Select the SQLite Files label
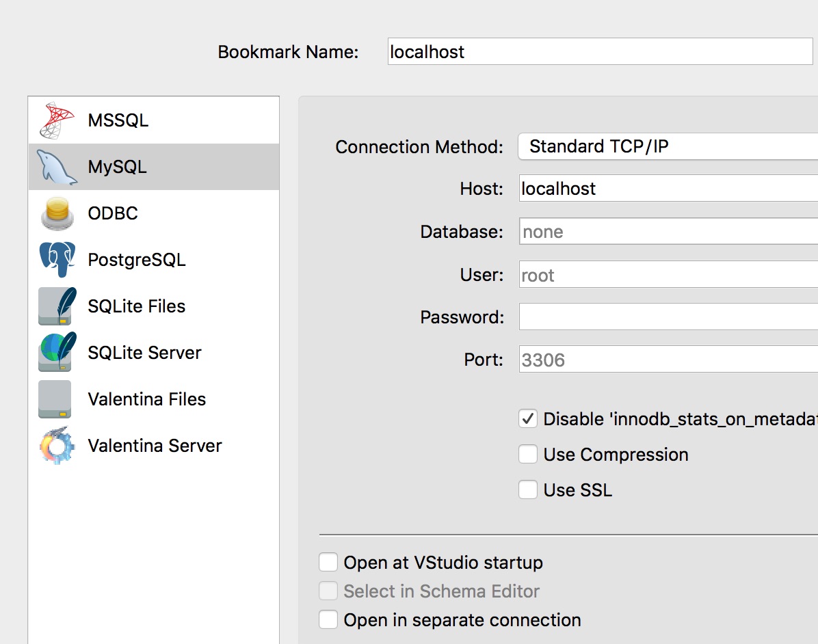The width and height of the screenshot is (818, 644). pos(137,306)
